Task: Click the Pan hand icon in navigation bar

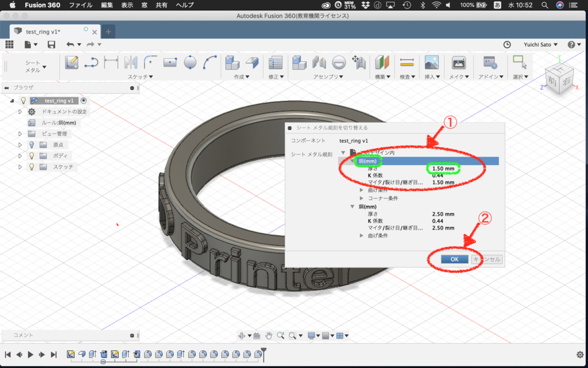Action: (x=269, y=335)
